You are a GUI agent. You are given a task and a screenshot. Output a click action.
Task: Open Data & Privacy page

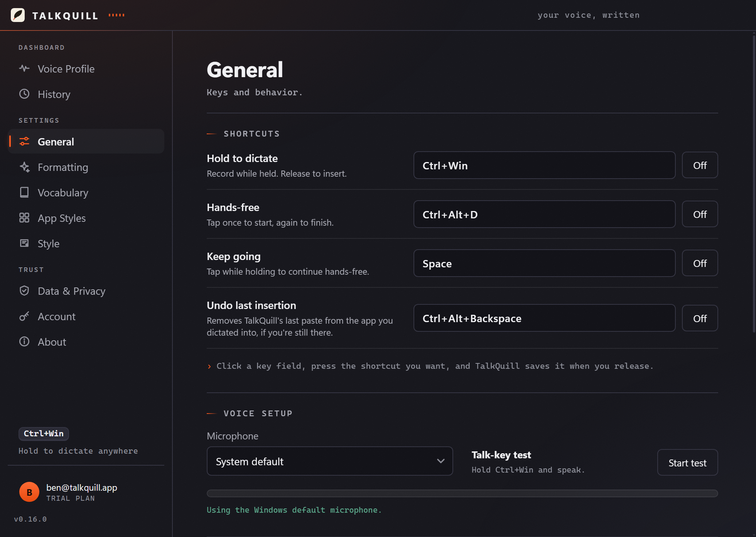(86, 291)
